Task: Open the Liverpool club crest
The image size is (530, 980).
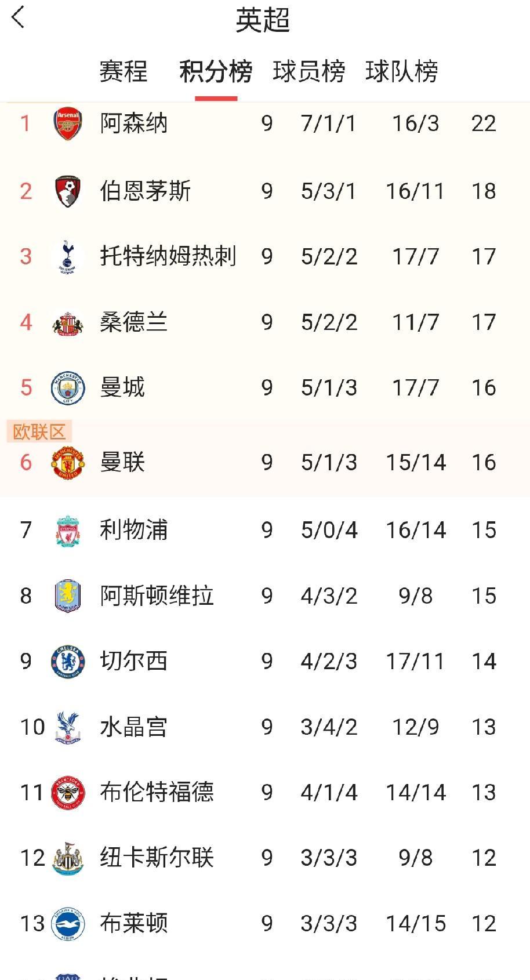Action: click(x=68, y=530)
